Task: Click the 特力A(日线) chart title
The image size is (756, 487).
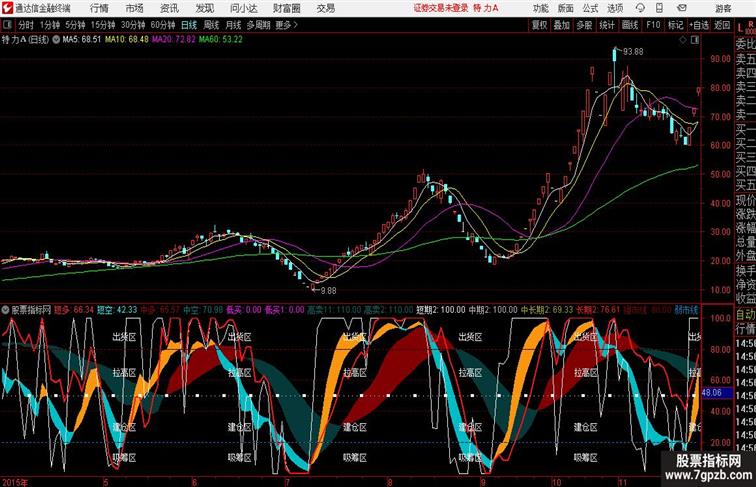Action: click(26, 40)
